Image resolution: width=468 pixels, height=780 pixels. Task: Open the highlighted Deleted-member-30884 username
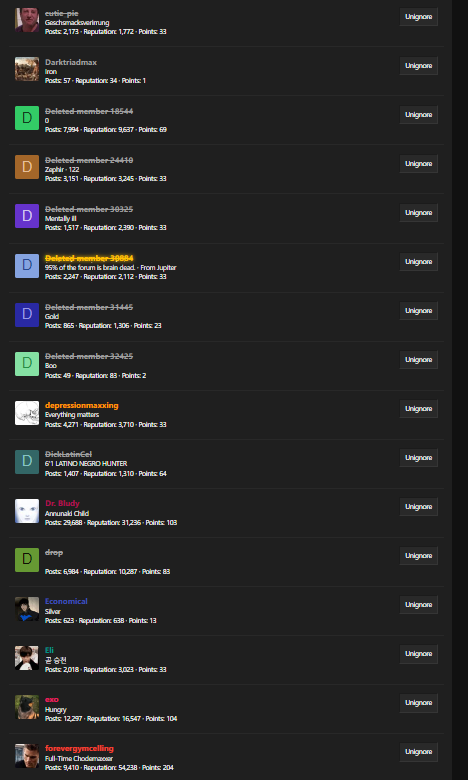89,258
